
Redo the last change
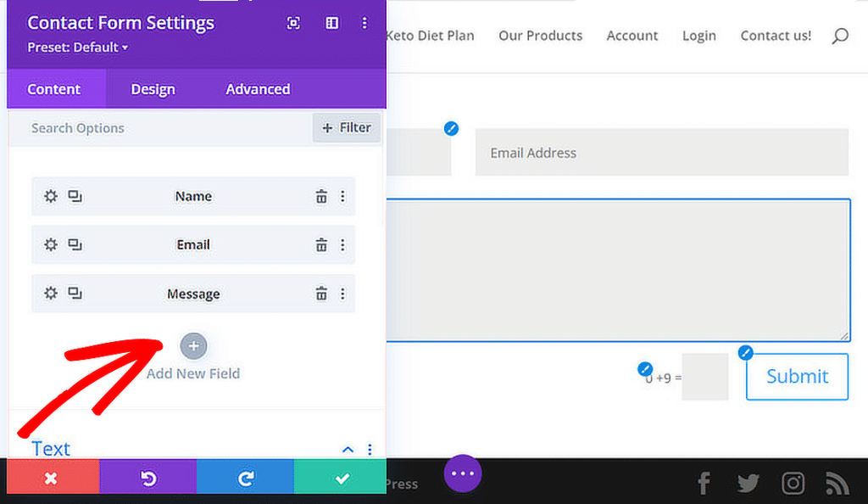(245, 477)
